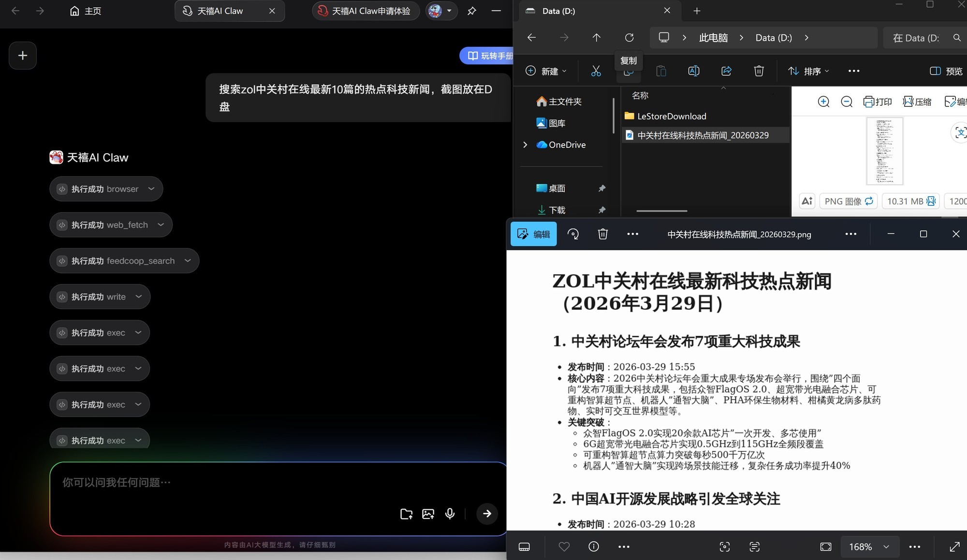This screenshot has width=967, height=560.
Task: Open the 新建 dropdown in Explorer
Action: (x=546, y=71)
